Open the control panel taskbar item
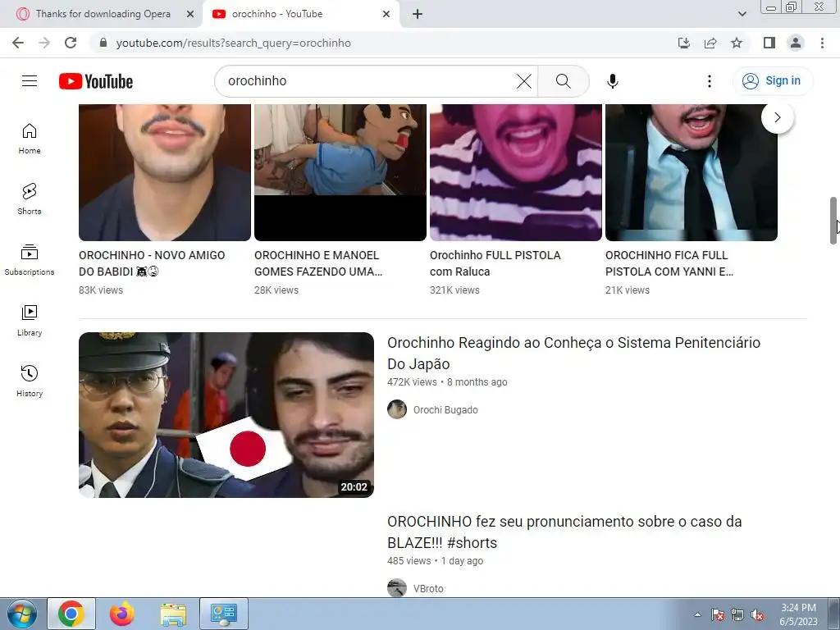The height and width of the screenshot is (630, 840). (x=224, y=614)
